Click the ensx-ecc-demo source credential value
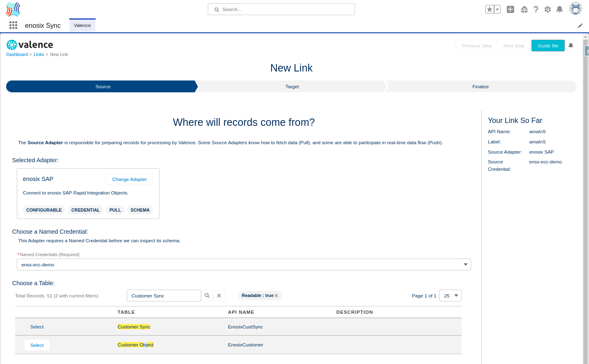589x364 pixels. pyautogui.click(x=546, y=162)
